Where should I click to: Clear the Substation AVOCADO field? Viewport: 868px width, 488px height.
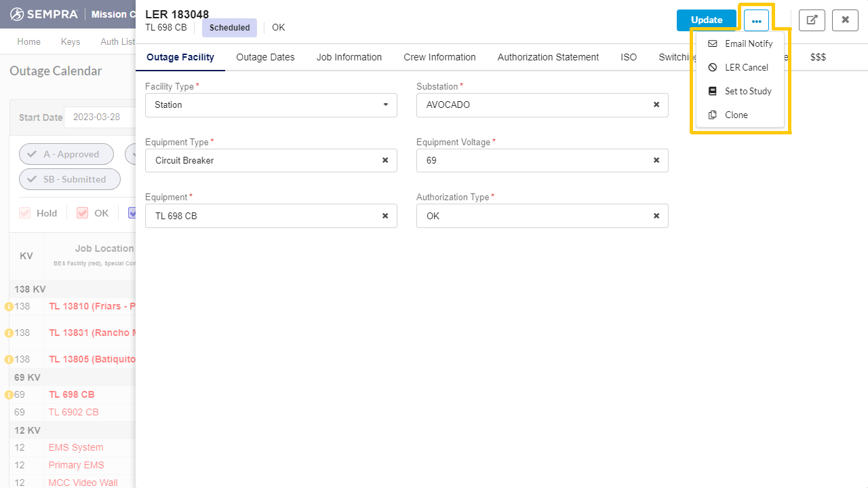656,105
